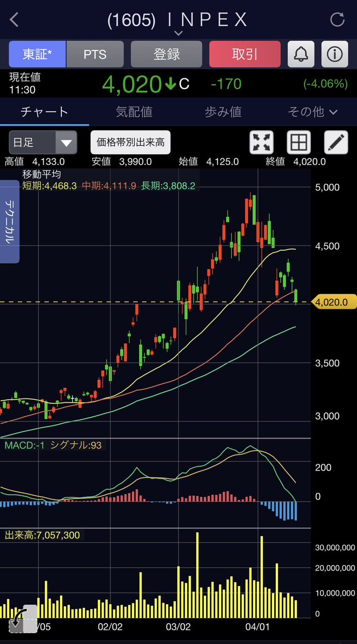Open the price alert bell icon
The height and width of the screenshot is (644, 357).
[301, 54]
